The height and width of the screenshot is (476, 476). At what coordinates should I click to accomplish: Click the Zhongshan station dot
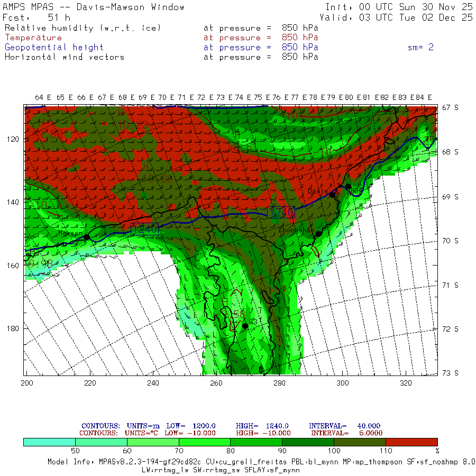click(318, 234)
